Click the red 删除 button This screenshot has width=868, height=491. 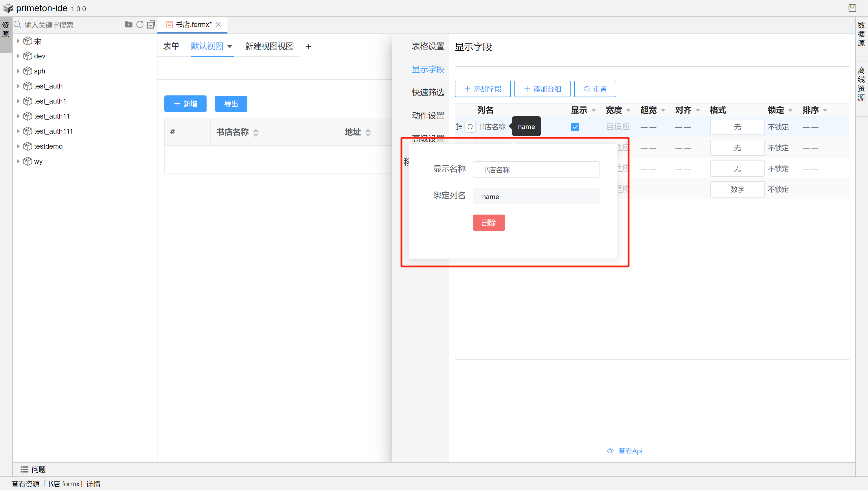click(x=489, y=223)
